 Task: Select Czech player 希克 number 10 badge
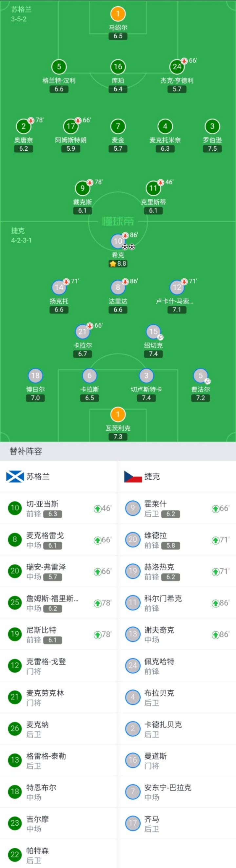click(x=117, y=241)
